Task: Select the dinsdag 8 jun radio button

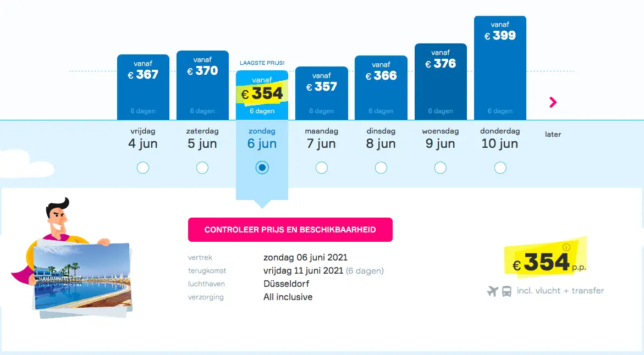Action: 381,168
